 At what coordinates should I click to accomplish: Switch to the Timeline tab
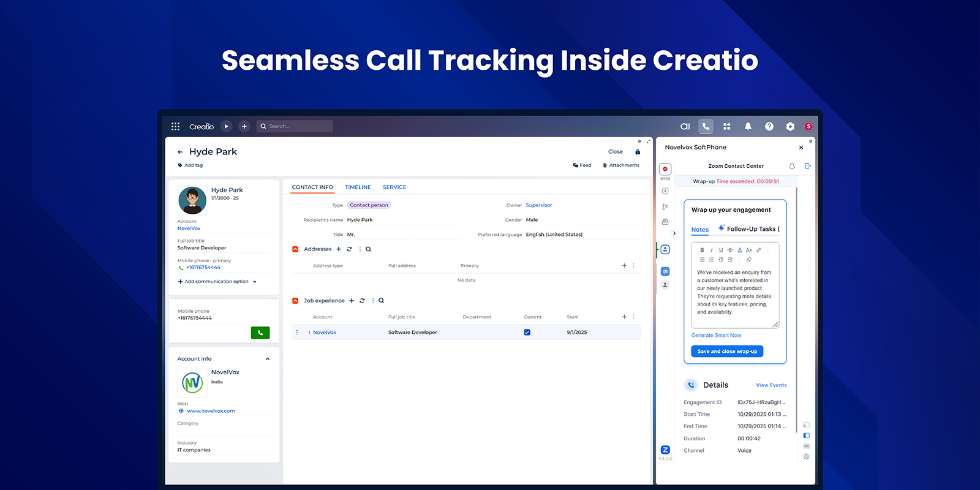[x=358, y=187]
